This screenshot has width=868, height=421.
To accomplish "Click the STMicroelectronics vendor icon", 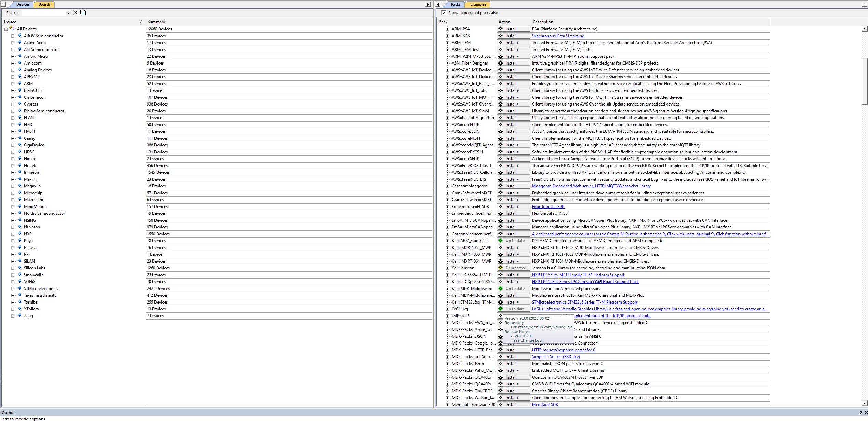I will [x=20, y=288].
